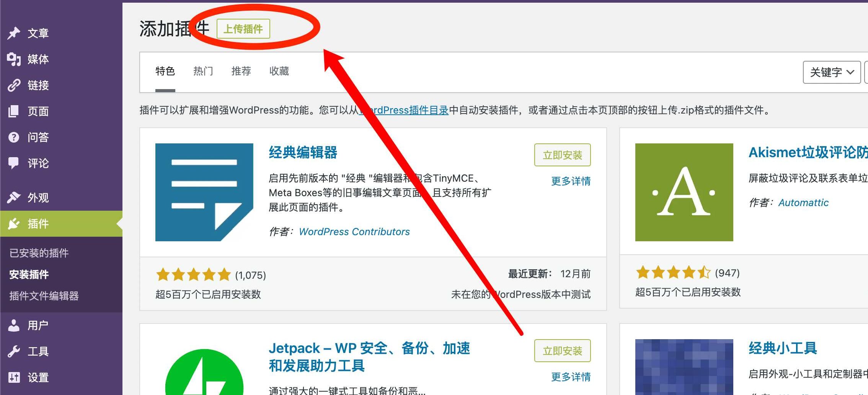Open 媒体 menu label in sidebar
The image size is (868, 395).
point(38,59)
